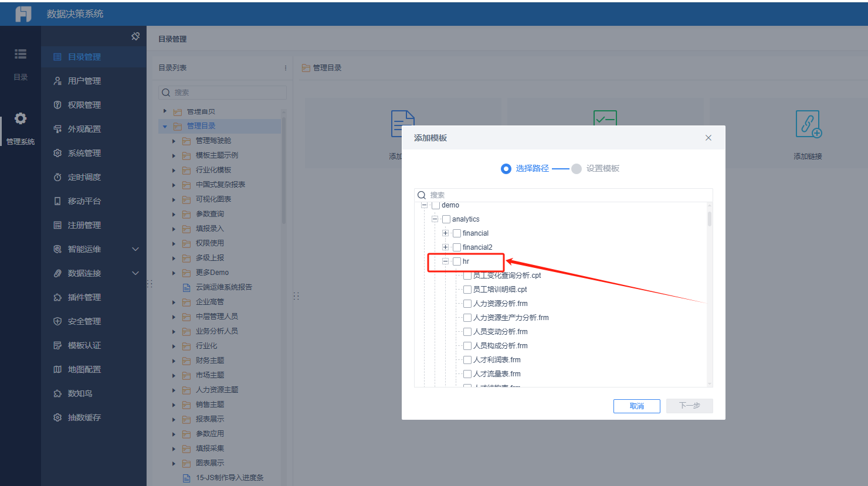The width and height of the screenshot is (868, 486).
Task: Check the demo folder checkbox
Action: [x=436, y=205]
